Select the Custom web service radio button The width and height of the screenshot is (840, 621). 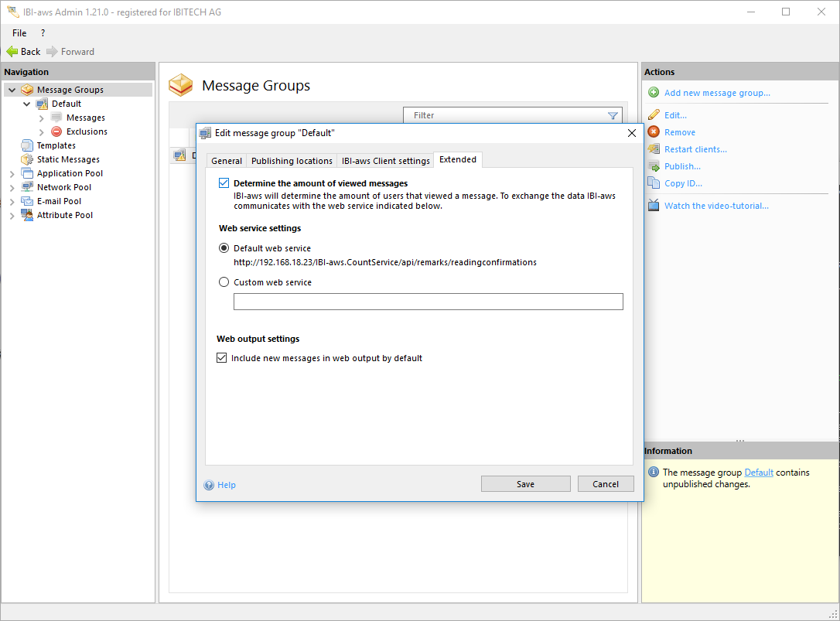224,282
